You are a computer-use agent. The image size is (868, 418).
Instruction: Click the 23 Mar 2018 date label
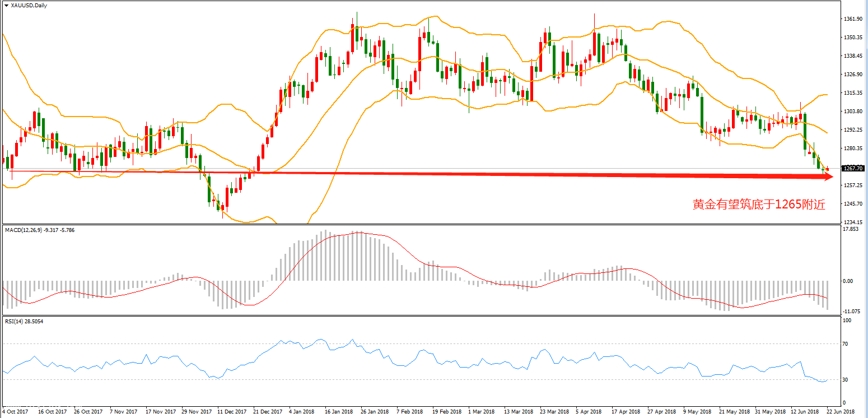[x=554, y=412]
